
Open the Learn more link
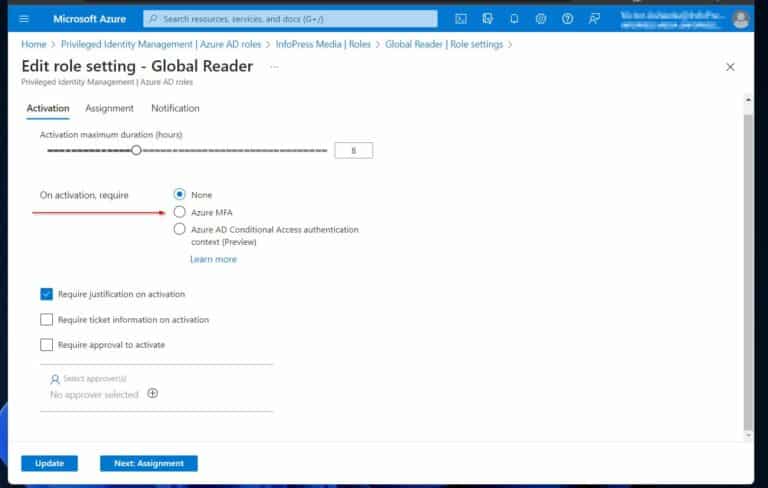pyautogui.click(x=214, y=259)
